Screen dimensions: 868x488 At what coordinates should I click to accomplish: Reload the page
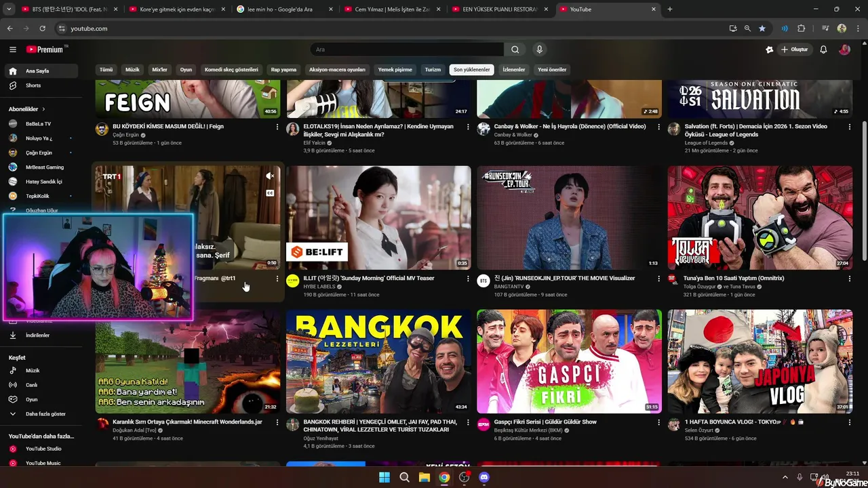[x=42, y=28]
